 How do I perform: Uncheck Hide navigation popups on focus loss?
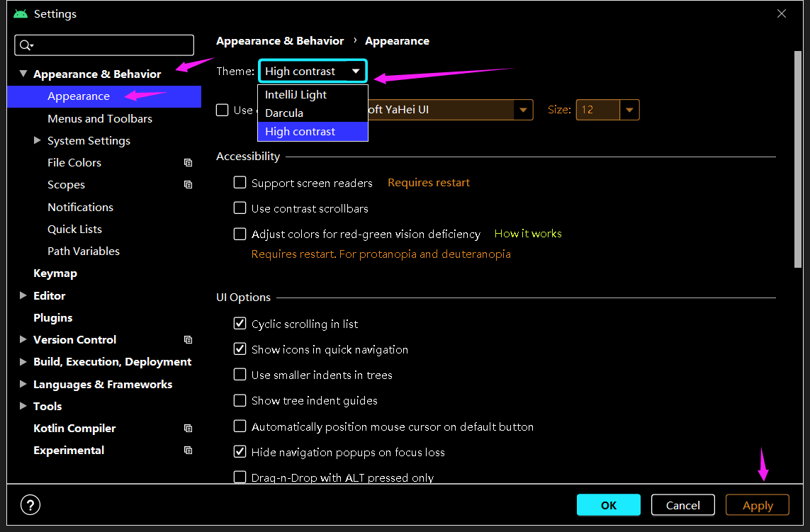240,451
